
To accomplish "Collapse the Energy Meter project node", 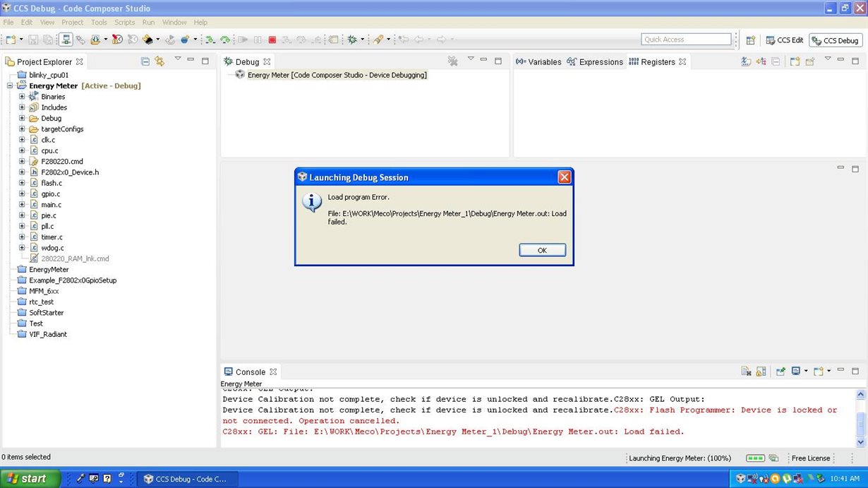I will (x=10, y=85).
